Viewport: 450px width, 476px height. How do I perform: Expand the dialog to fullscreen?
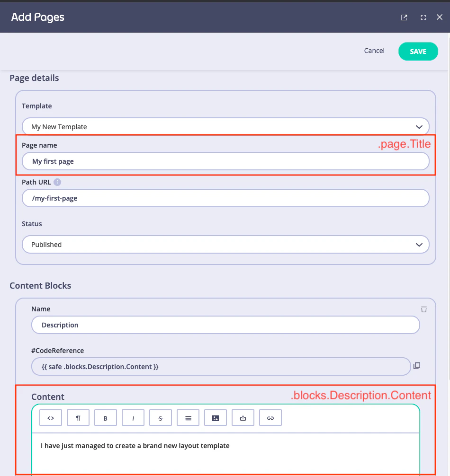tap(423, 17)
